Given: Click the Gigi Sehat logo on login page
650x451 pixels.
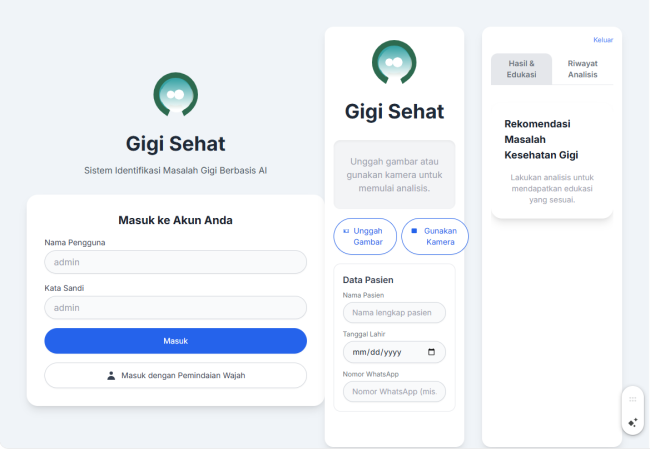Looking at the screenshot, I should (175, 95).
